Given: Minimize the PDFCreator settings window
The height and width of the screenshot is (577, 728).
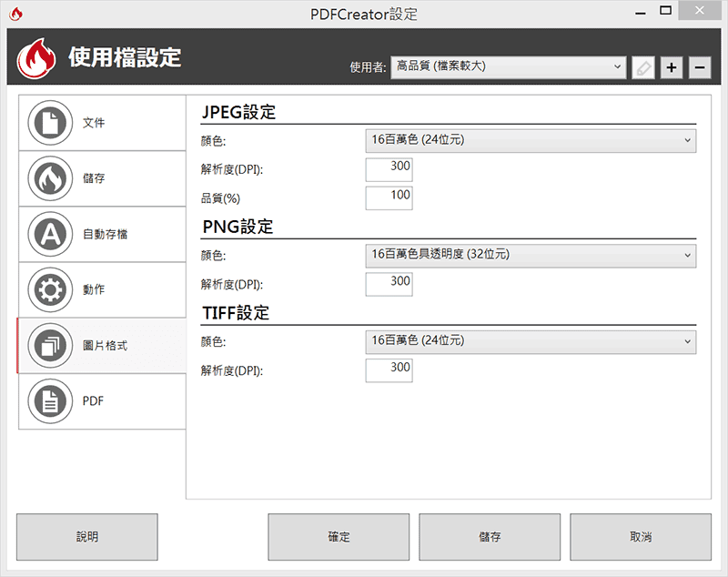Looking at the screenshot, I should click(x=641, y=12).
